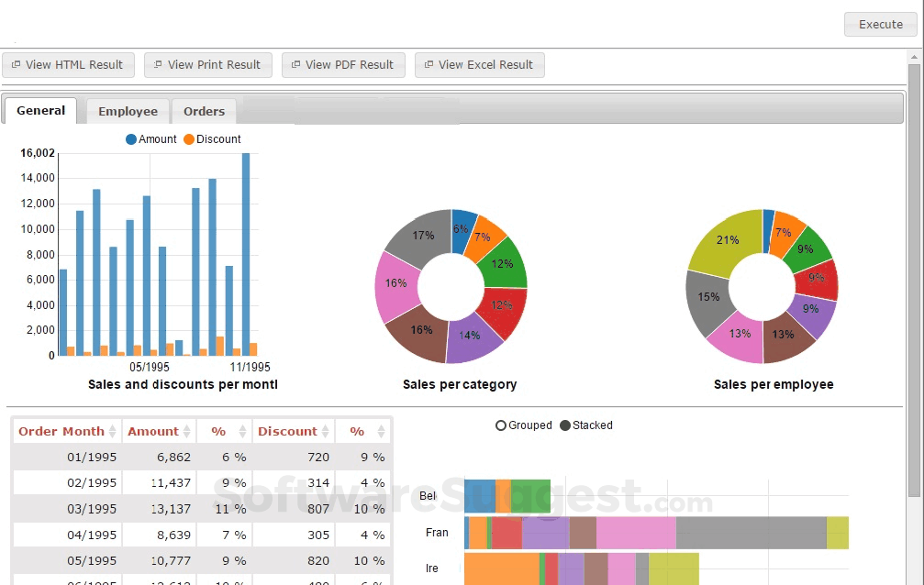Switch to the Employee tab
Viewport: 924px width, 585px height.
(127, 110)
